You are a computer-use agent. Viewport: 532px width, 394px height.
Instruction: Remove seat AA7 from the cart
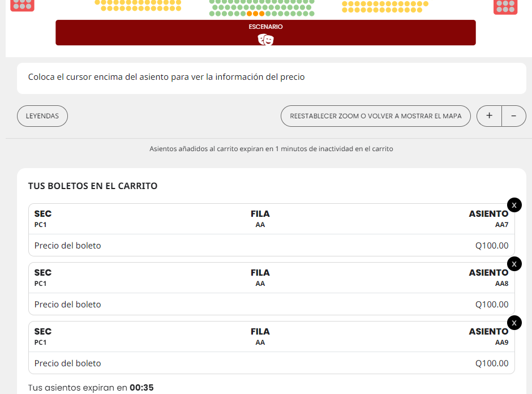click(x=514, y=205)
